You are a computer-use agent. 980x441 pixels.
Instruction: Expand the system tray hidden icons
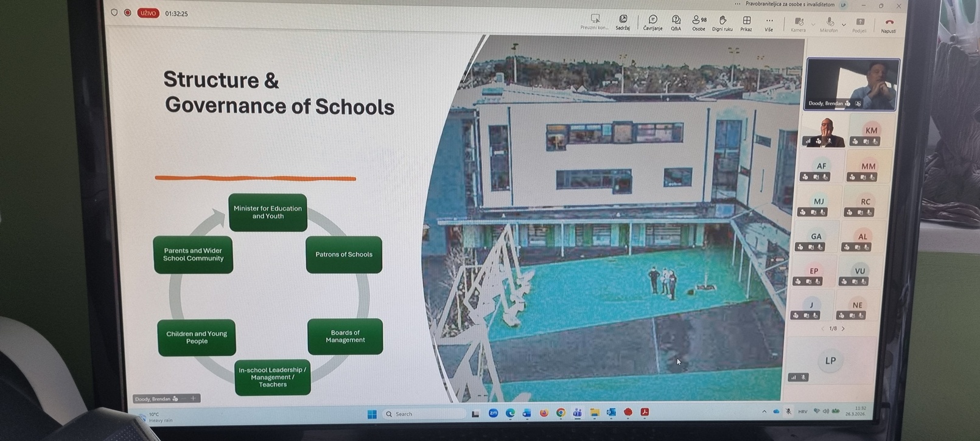coord(765,412)
